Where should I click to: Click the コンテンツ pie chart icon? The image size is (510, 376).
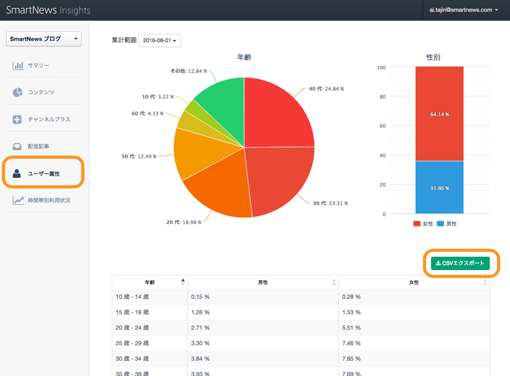pos(17,92)
